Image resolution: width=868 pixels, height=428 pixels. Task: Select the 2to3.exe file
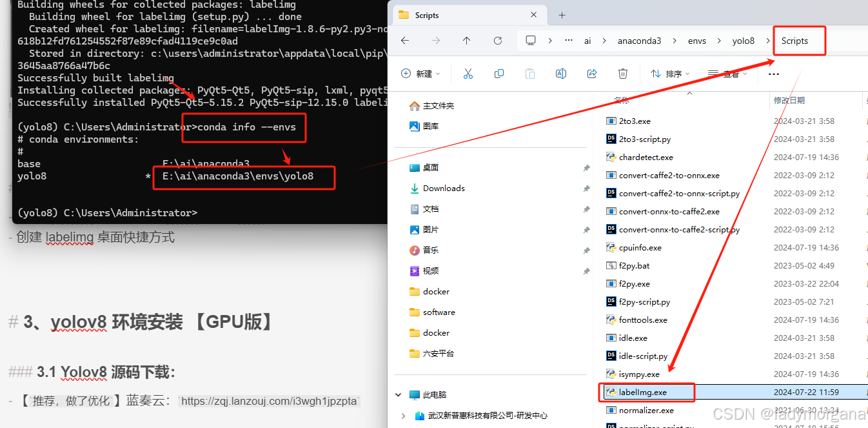point(635,121)
